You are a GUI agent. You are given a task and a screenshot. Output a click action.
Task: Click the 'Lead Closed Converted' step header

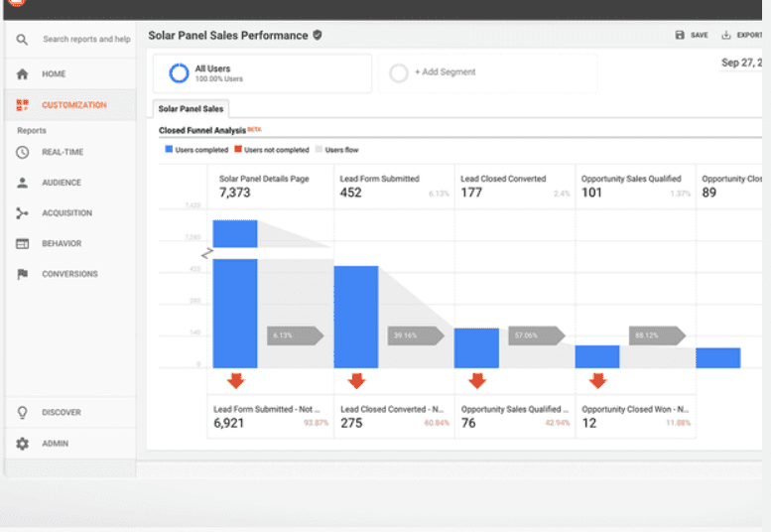(503, 179)
